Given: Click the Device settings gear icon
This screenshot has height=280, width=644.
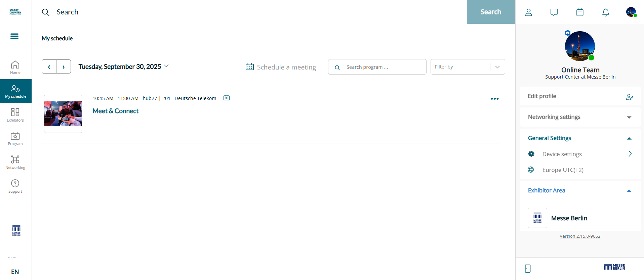Looking at the screenshot, I should click(x=531, y=154).
